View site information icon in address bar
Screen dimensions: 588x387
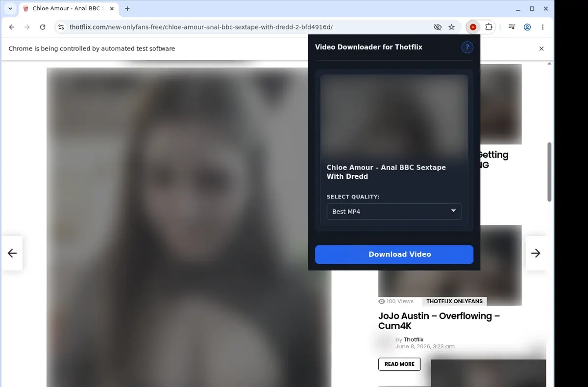(x=61, y=27)
